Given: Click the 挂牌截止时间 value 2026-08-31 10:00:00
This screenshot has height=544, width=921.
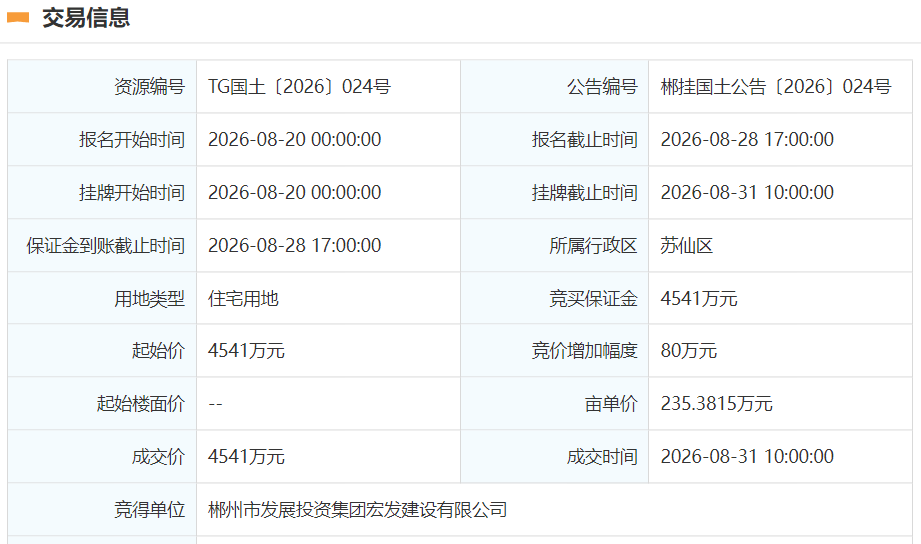Looking at the screenshot, I should click(x=747, y=192).
